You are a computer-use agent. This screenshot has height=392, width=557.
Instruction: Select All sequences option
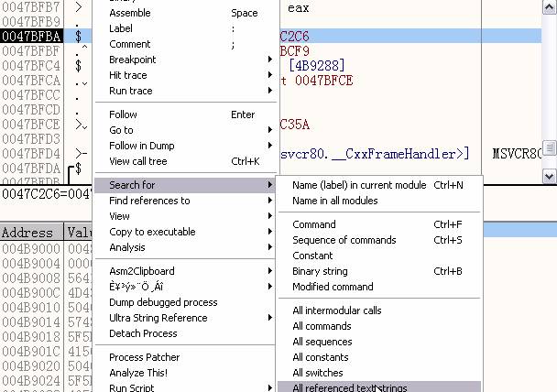point(379,342)
